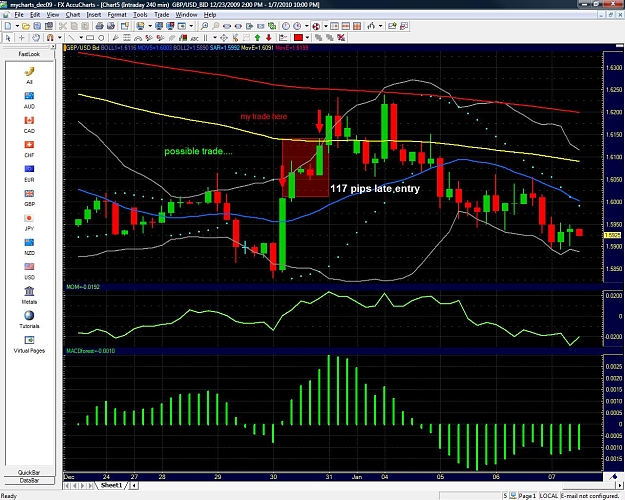The image size is (625, 500).
Task: Open the Tools menu
Action: click(x=140, y=15)
